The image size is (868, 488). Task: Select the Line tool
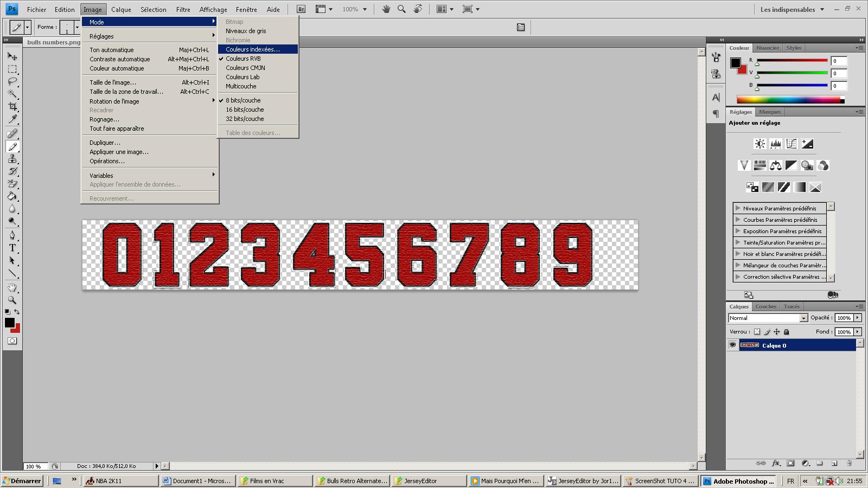coord(12,273)
